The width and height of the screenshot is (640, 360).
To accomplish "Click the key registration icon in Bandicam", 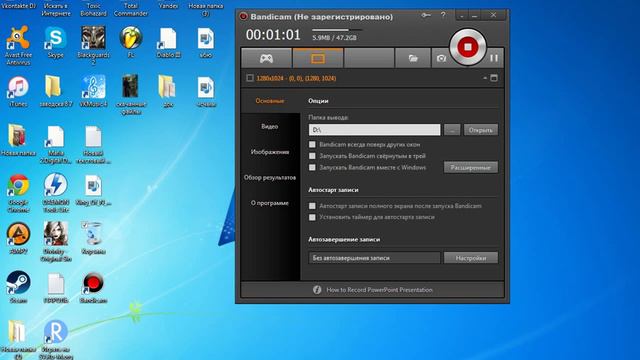I will coord(426,15).
